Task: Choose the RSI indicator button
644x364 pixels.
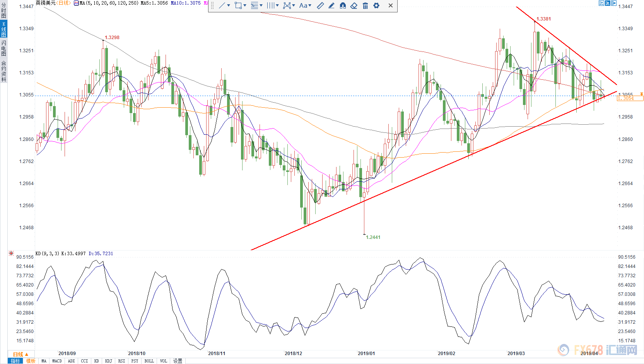Action: click(x=121, y=361)
